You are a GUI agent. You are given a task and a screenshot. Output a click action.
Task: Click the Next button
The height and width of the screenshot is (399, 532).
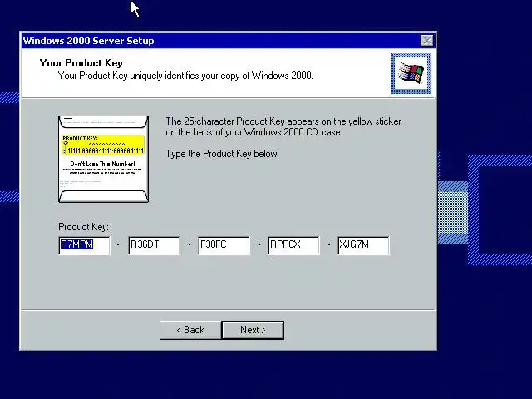[253, 330]
